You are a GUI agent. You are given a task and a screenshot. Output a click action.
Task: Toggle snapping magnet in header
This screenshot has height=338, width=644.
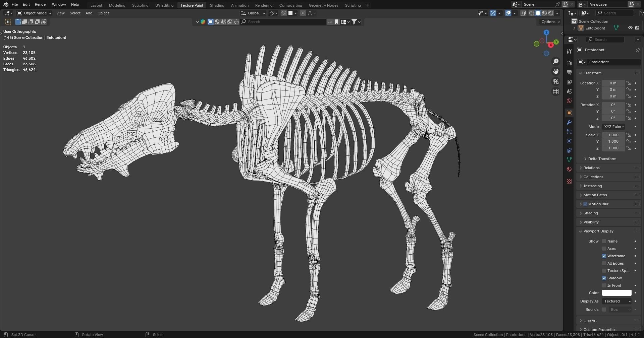point(283,13)
